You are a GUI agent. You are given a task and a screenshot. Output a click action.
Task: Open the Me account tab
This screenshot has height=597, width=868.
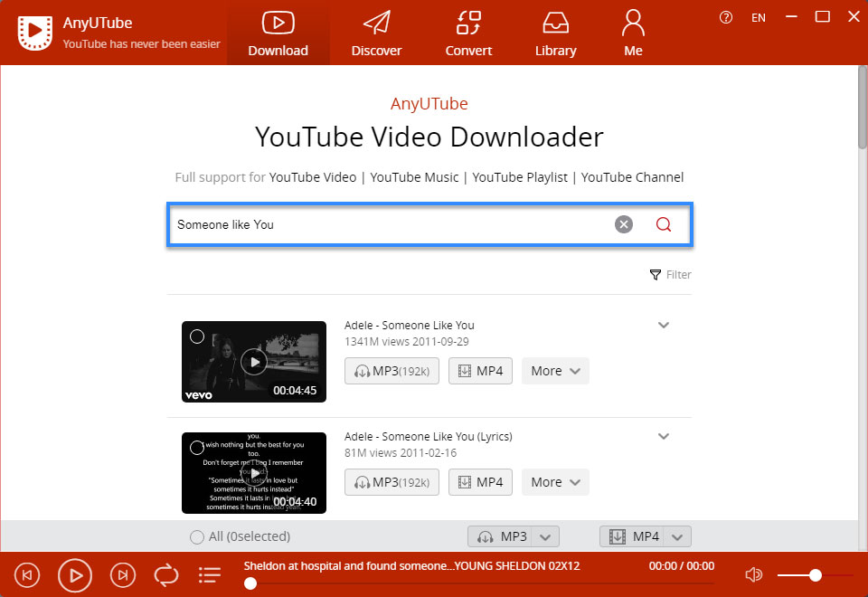click(633, 33)
